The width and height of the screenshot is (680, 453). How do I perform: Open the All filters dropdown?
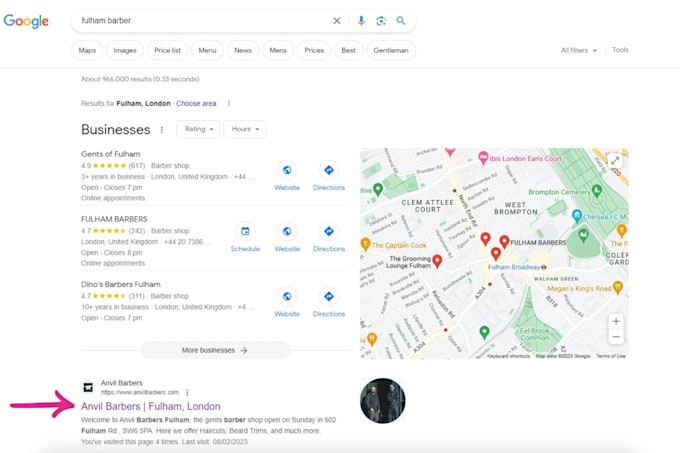pyautogui.click(x=579, y=50)
